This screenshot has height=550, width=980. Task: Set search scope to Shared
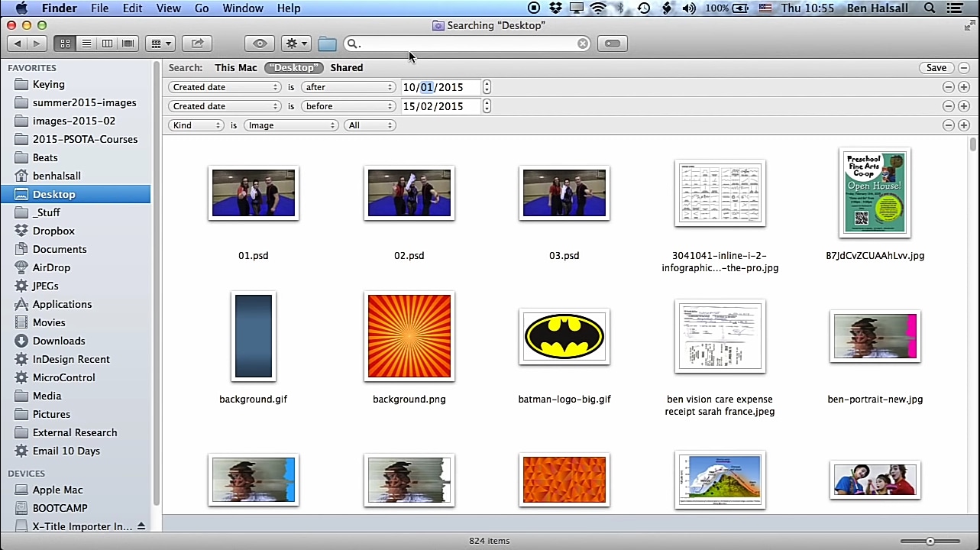(x=346, y=67)
